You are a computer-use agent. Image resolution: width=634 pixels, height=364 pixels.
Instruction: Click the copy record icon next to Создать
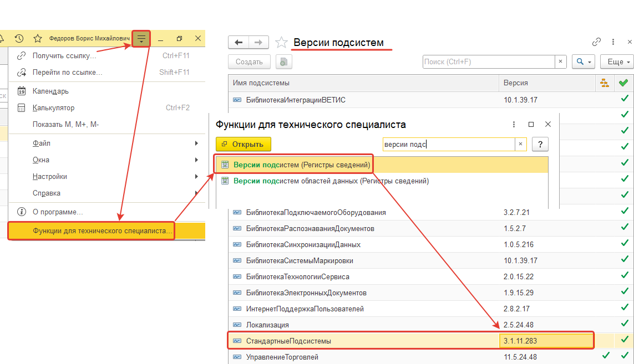pyautogui.click(x=284, y=62)
